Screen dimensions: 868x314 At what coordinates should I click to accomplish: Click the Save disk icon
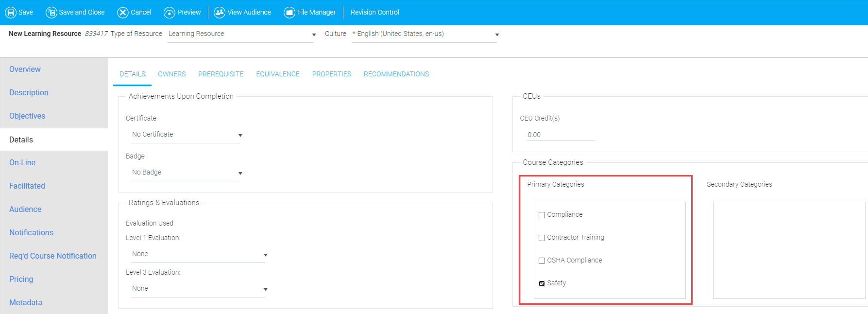point(11,13)
